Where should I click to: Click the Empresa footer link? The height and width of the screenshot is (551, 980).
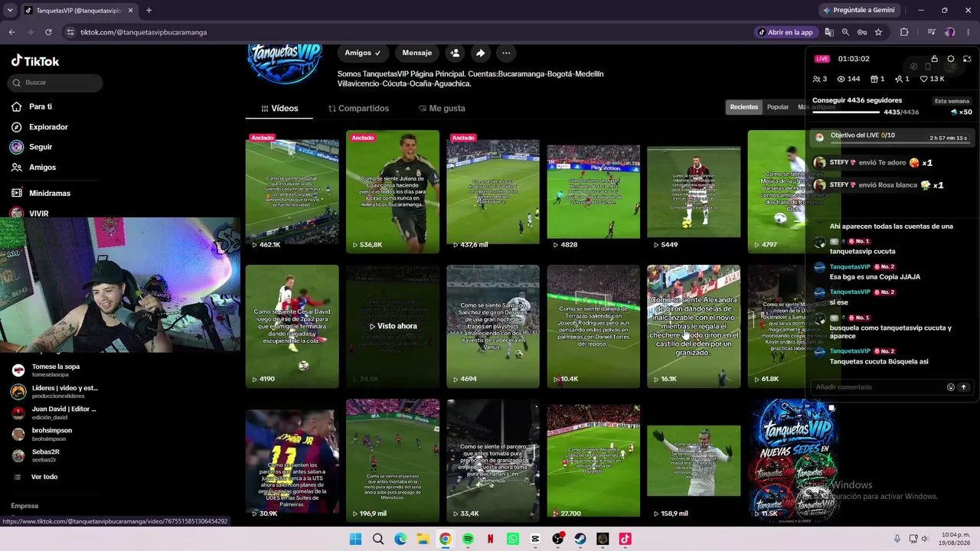(24, 506)
